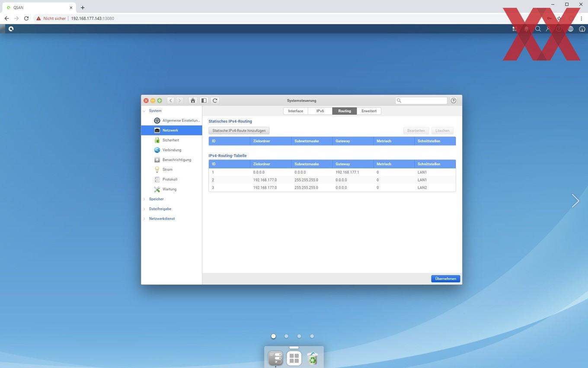Switch to the IPv6 tab
Screen dimensions: 588x368
(320, 111)
